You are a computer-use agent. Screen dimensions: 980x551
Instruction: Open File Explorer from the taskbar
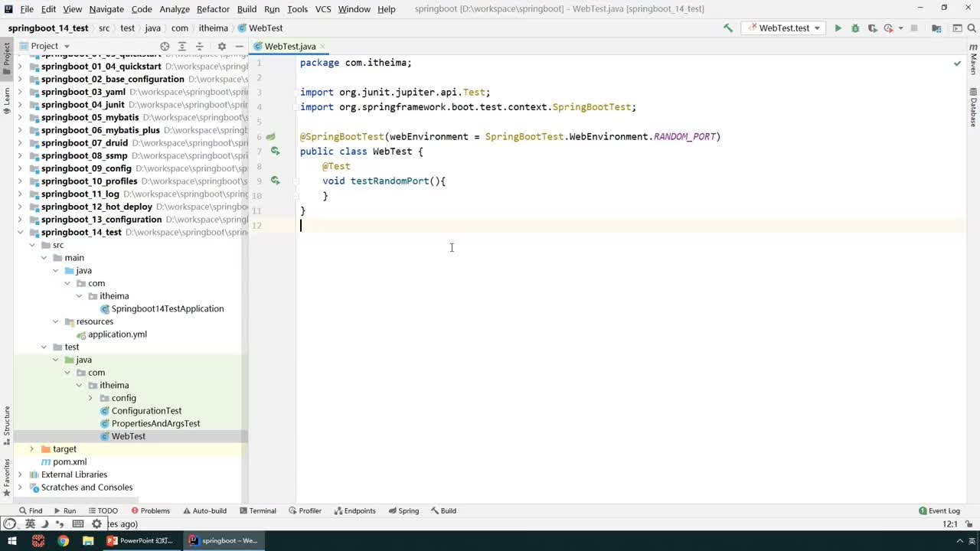click(x=88, y=540)
